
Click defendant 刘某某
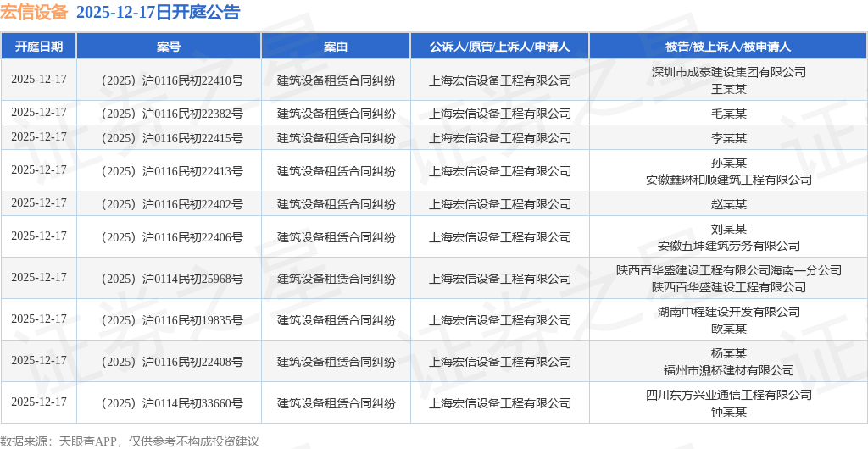(728, 229)
